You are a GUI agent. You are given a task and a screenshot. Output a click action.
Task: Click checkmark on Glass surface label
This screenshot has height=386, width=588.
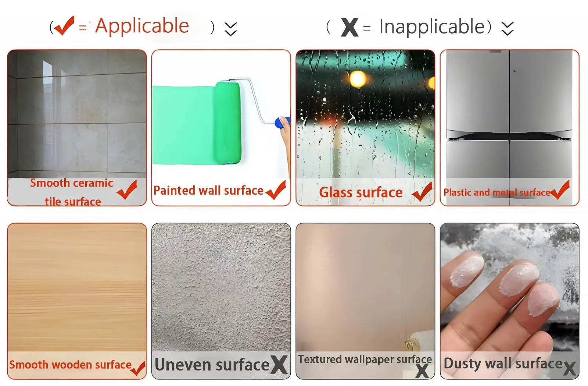click(422, 191)
